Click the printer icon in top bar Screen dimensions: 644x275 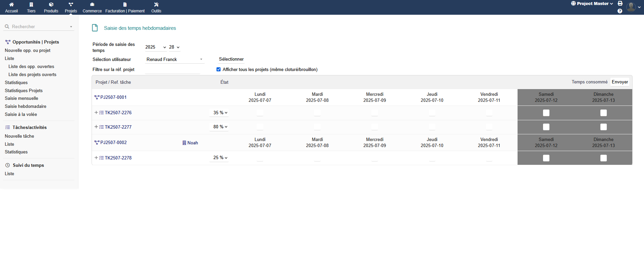click(x=620, y=3)
